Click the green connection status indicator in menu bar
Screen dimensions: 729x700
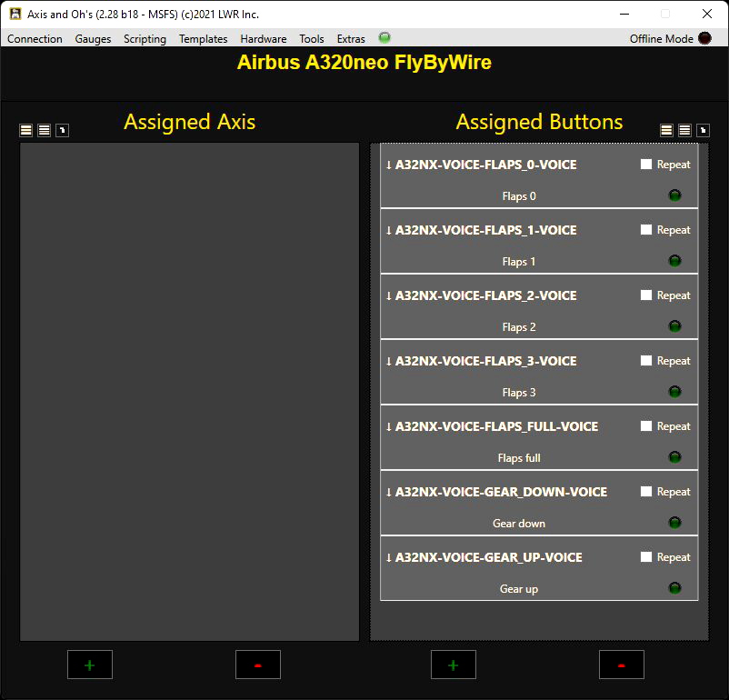[384, 37]
